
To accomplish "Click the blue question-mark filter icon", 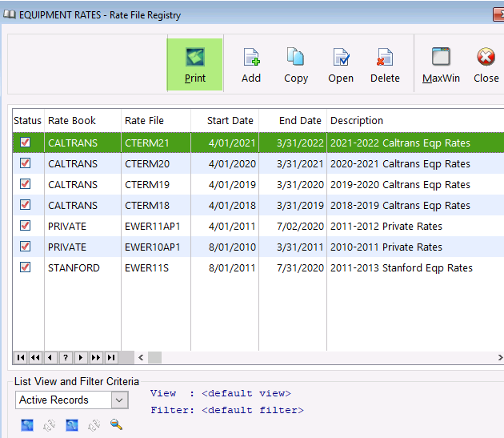I will [x=72, y=425].
